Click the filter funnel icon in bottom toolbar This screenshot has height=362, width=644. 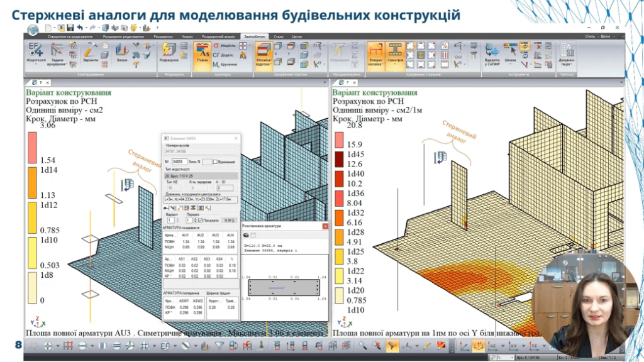point(219,346)
